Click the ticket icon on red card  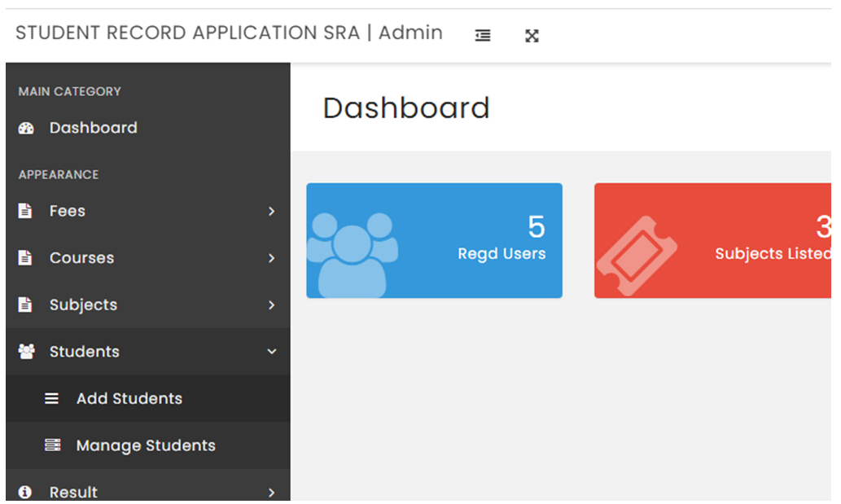coord(637,256)
